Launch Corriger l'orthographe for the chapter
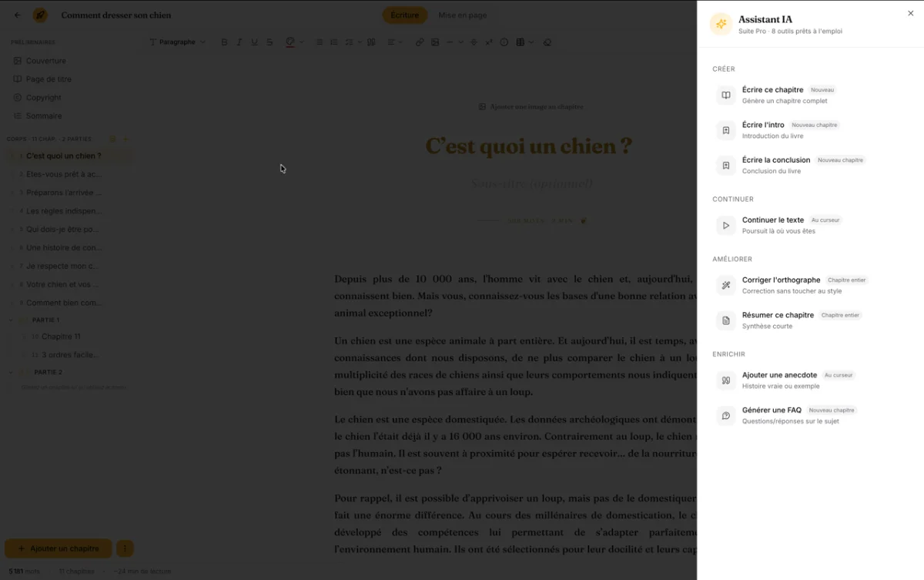 [810, 286]
